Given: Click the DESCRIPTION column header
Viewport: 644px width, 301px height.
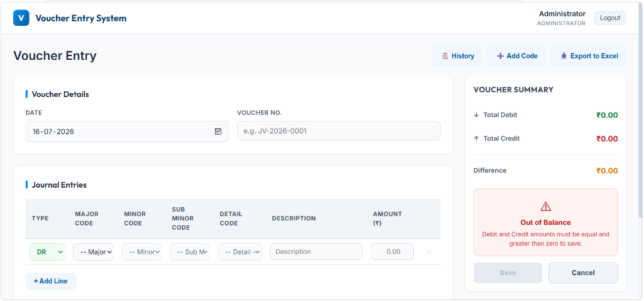Looking at the screenshot, I should [294, 219].
